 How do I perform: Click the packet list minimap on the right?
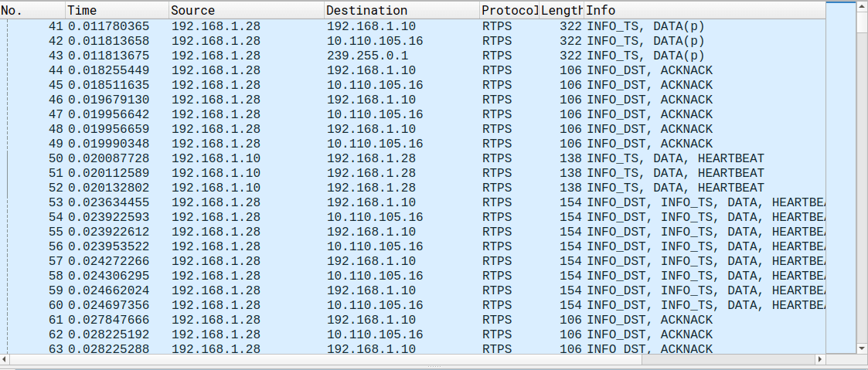pyautogui.click(x=840, y=178)
